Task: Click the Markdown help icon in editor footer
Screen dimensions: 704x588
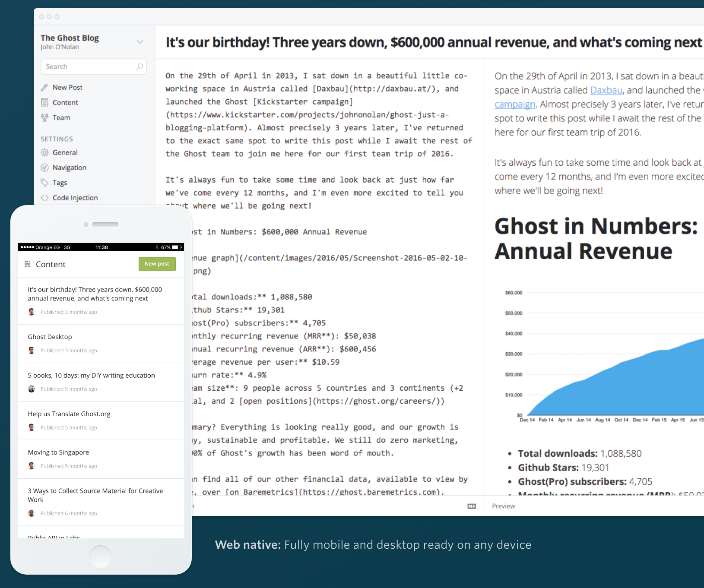Action: (472, 506)
